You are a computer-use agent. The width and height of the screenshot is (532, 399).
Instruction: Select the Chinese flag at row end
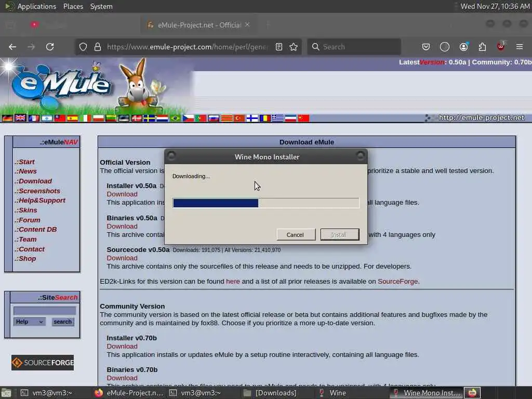coord(303,118)
